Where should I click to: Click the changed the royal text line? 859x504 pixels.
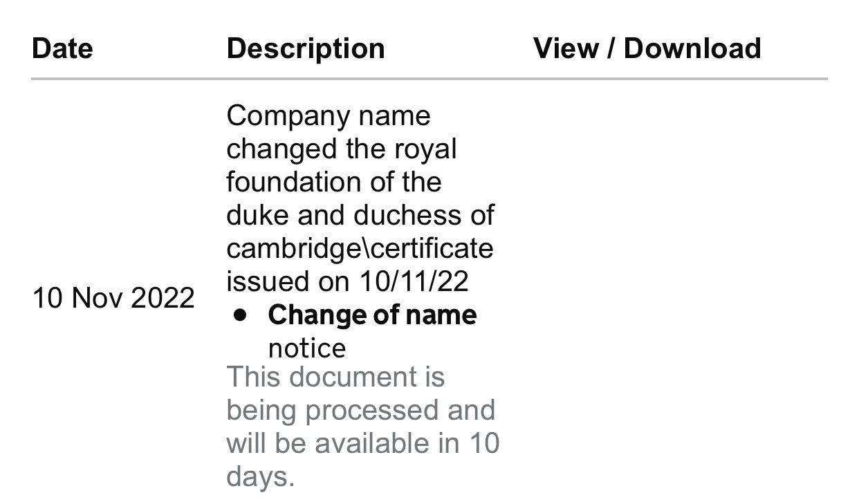(x=342, y=149)
